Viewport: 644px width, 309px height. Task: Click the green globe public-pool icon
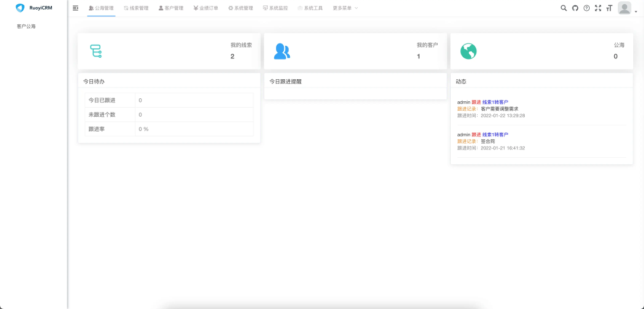tap(468, 51)
